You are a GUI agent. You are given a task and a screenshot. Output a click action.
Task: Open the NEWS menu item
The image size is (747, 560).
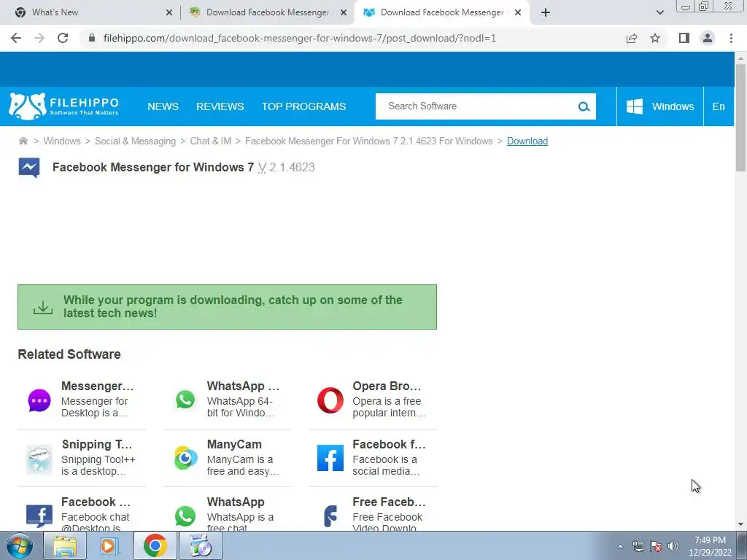coord(163,106)
